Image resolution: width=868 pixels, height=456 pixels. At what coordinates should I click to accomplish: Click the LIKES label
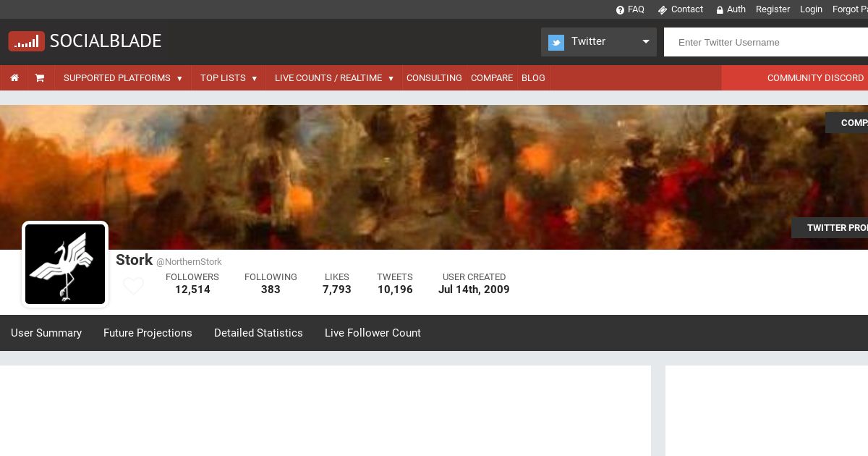(x=337, y=277)
